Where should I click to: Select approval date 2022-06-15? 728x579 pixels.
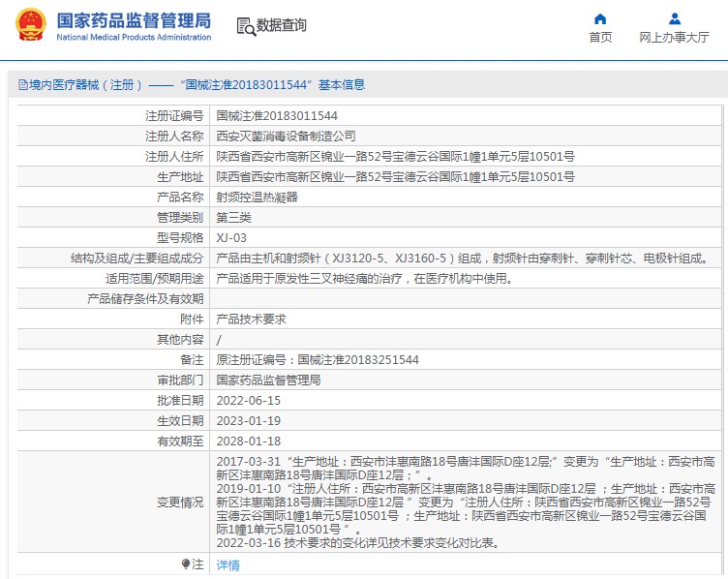[249, 401]
